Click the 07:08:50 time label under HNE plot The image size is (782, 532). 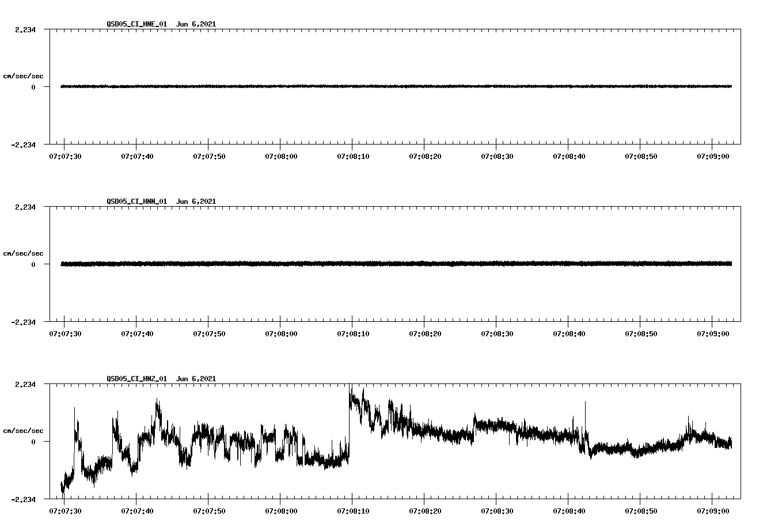point(641,157)
